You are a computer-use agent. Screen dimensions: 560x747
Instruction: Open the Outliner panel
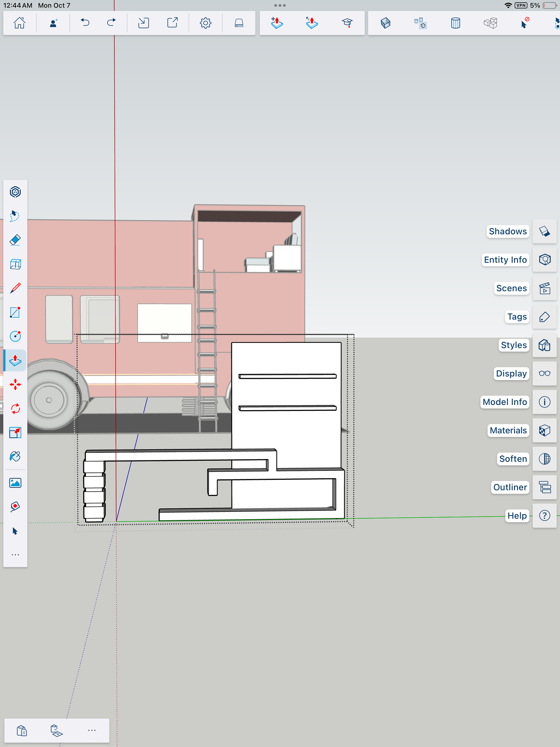coord(545,487)
